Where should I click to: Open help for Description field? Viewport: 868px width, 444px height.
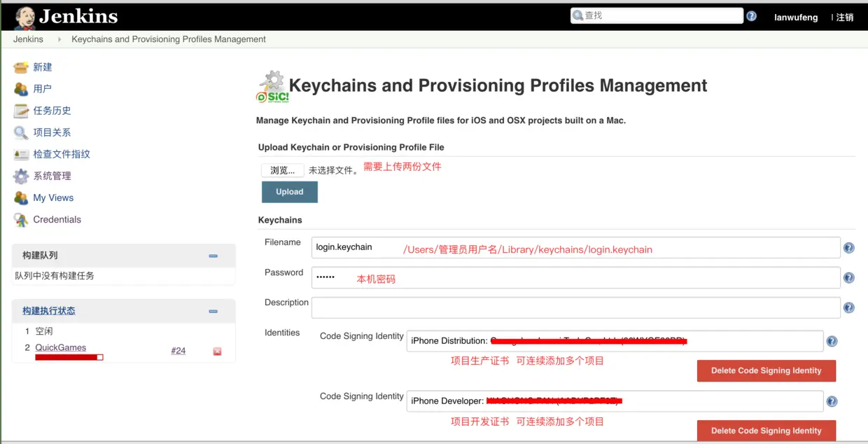click(x=848, y=308)
